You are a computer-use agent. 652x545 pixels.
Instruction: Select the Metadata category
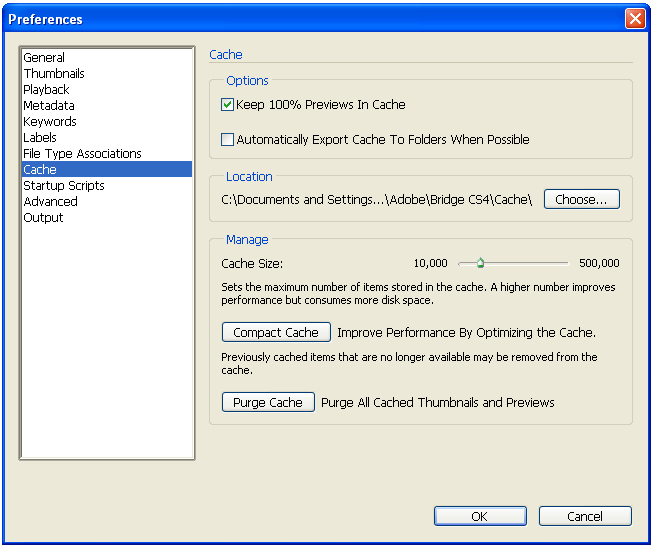(x=49, y=106)
